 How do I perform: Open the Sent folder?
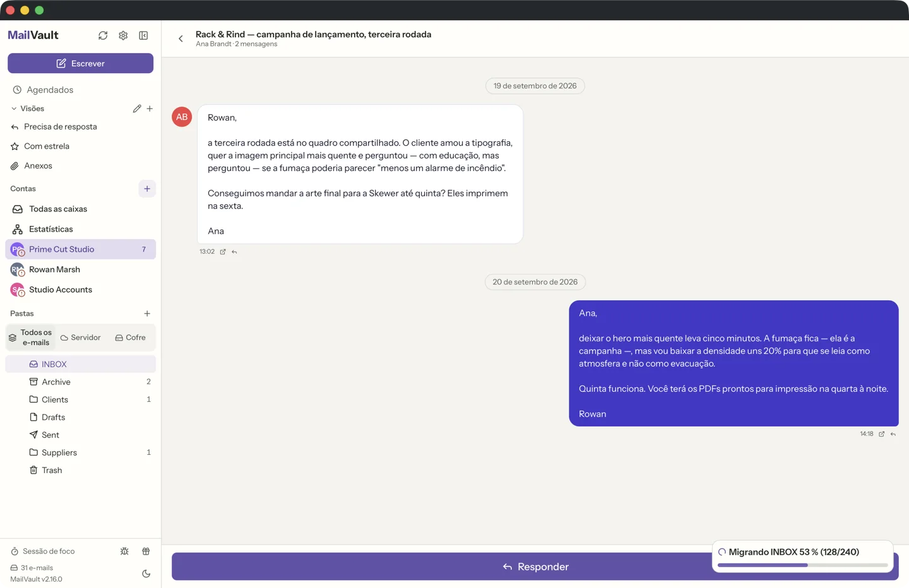80,435
